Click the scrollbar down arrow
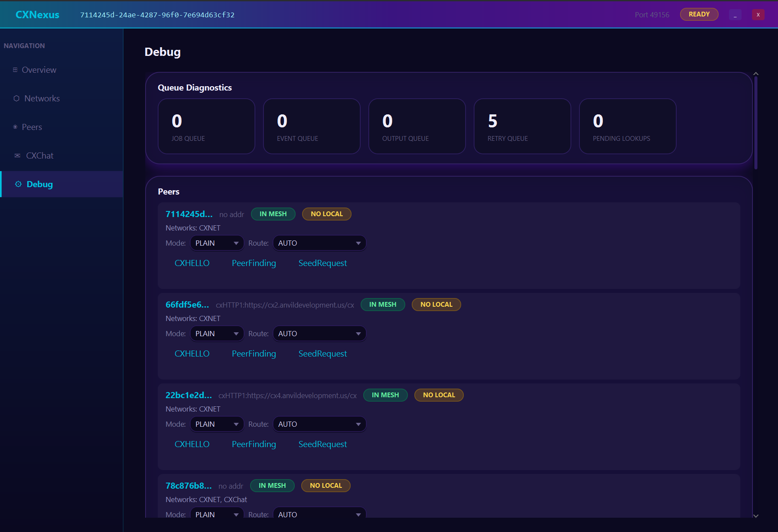This screenshot has height=532, width=778. coord(756,516)
